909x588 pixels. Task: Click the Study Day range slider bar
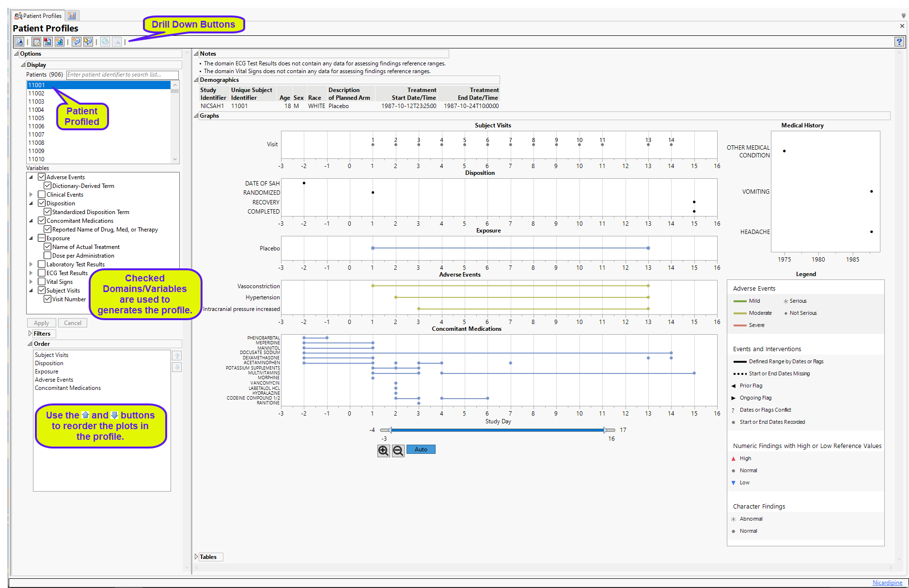pos(497,430)
